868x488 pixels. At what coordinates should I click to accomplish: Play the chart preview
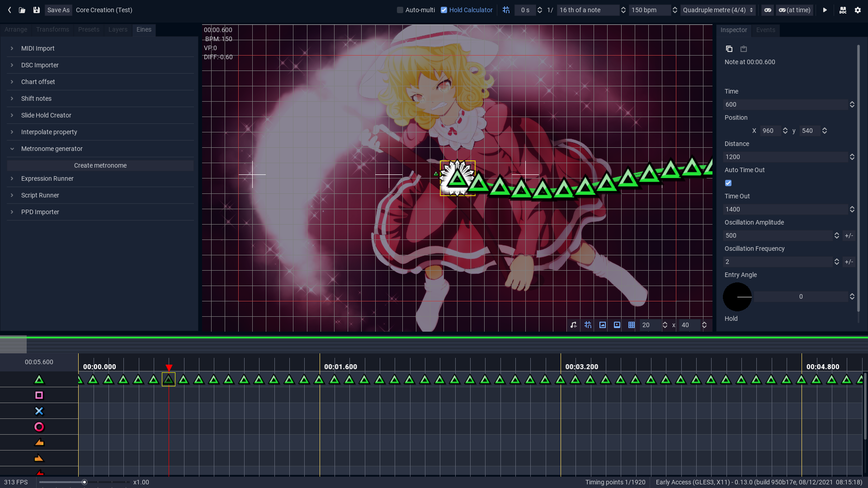tap(825, 10)
